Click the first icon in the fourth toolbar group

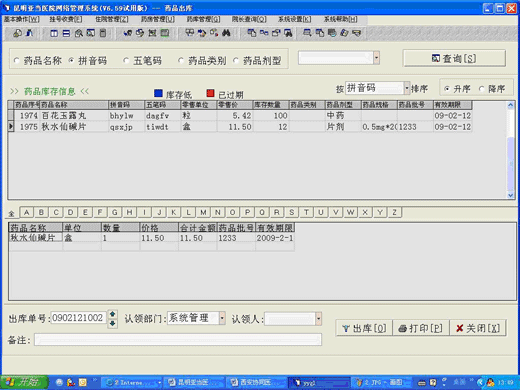[x=189, y=33]
